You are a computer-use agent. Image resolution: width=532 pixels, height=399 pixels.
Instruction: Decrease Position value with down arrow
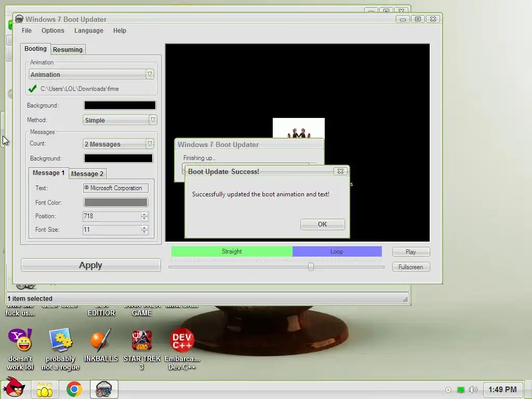[144, 219]
